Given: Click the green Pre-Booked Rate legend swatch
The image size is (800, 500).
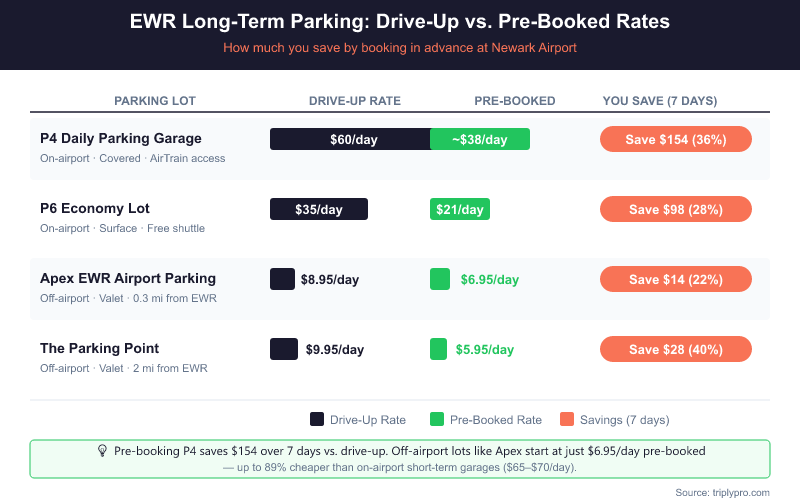Looking at the screenshot, I should 436,420.
